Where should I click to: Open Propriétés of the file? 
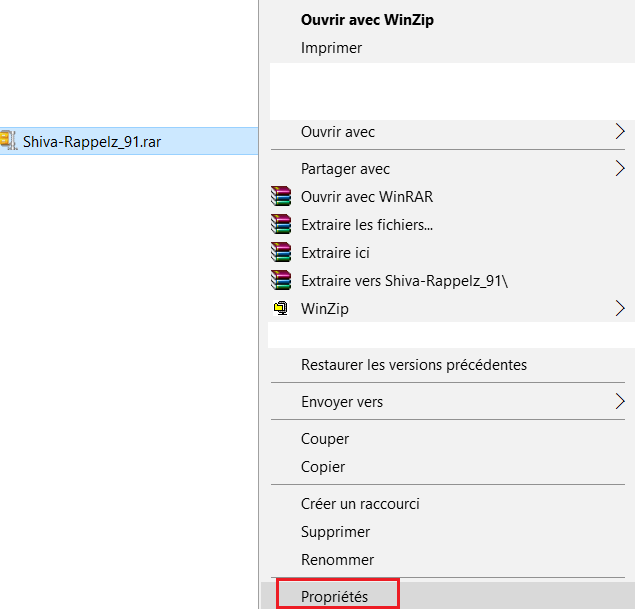tap(335, 596)
